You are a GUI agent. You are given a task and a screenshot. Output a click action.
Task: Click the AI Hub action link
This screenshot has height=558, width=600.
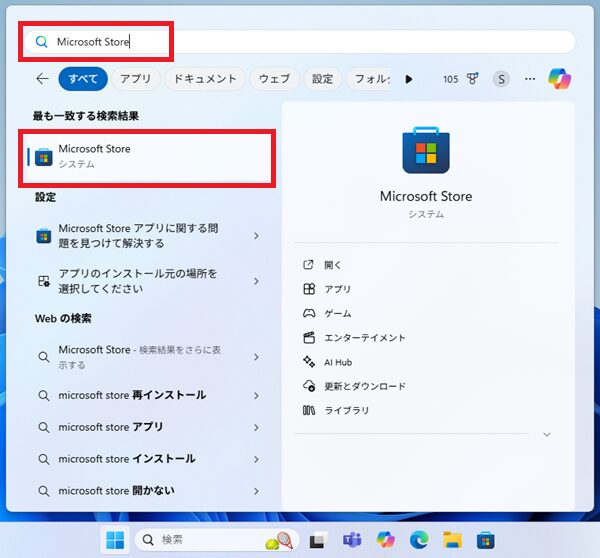click(338, 362)
